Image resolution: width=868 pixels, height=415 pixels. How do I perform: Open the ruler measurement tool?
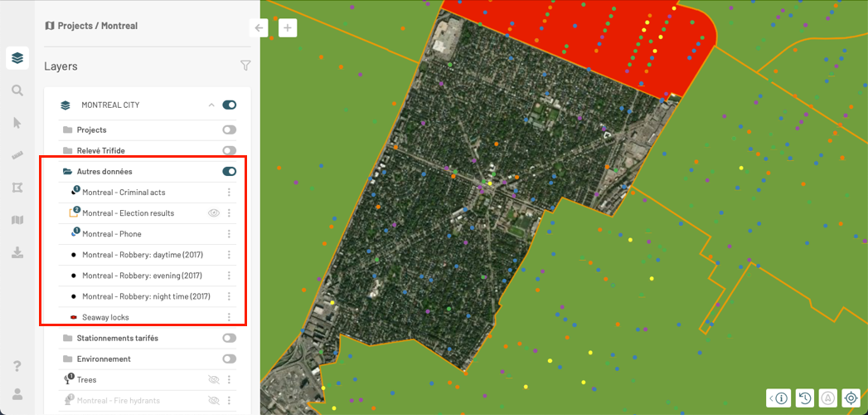coord(17,155)
